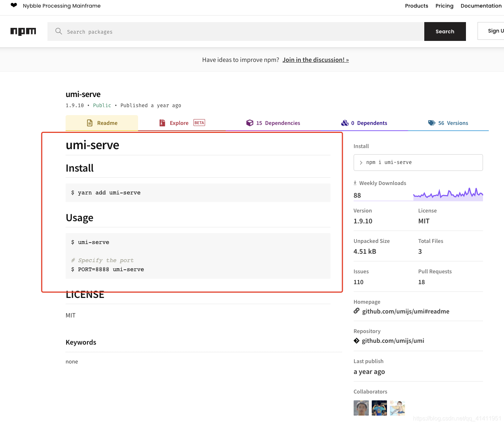Click the Keywords heading
Screen dimensions: 504x425
click(81, 342)
